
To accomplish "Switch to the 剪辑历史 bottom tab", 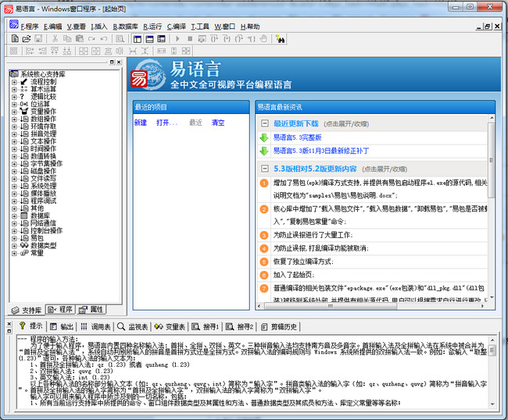I will (279, 327).
